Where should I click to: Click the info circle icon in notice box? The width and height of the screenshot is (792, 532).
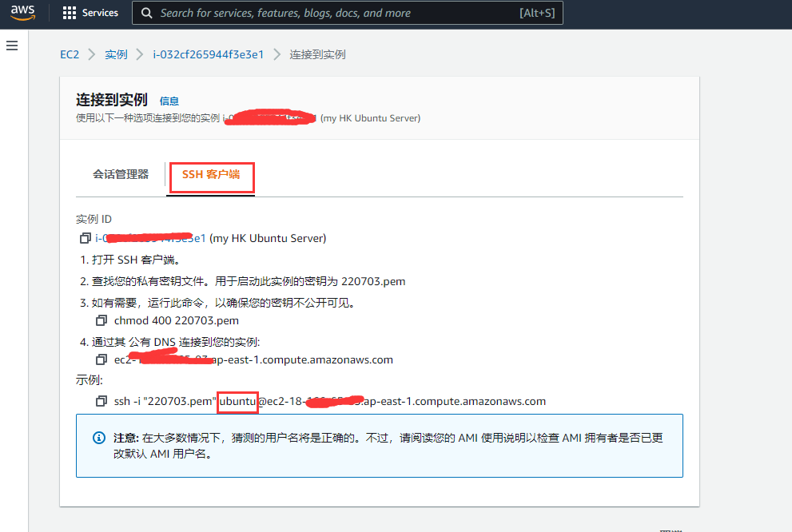[99, 438]
